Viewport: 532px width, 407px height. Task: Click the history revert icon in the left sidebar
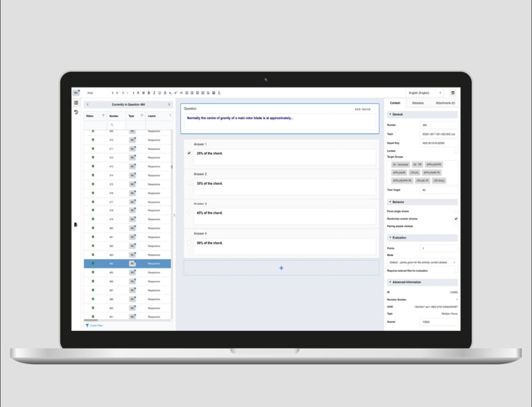coord(76,112)
